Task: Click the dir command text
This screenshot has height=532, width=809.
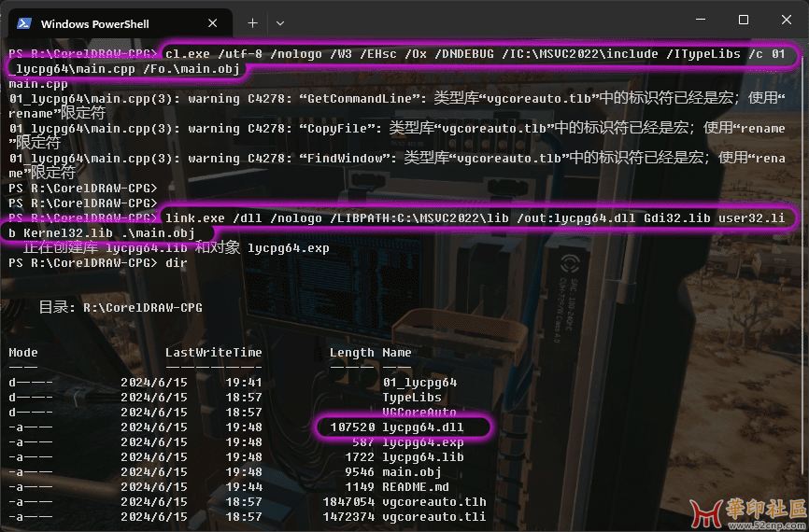Action: point(176,263)
